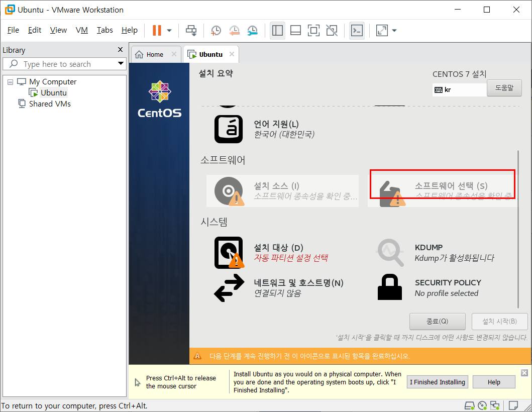Image resolution: width=532 pixels, height=412 pixels.
Task: Click I Finished Installing button
Action: [438, 382]
